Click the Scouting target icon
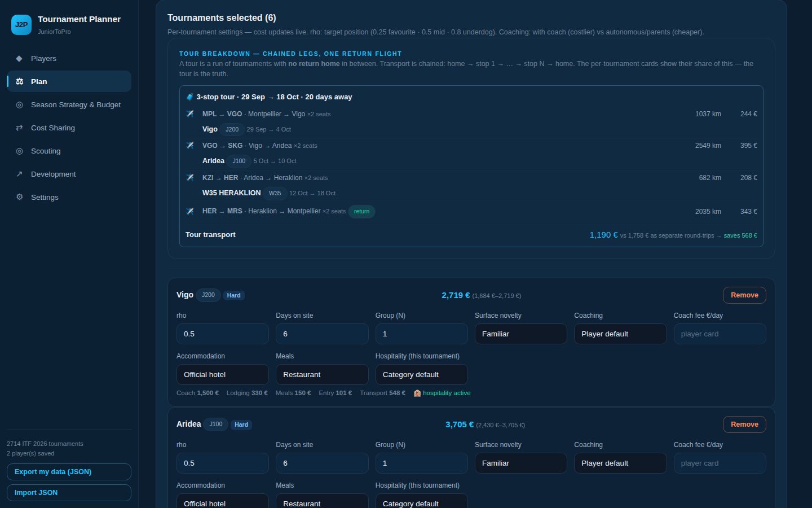This screenshot has width=812, height=508. pyautogui.click(x=19, y=151)
